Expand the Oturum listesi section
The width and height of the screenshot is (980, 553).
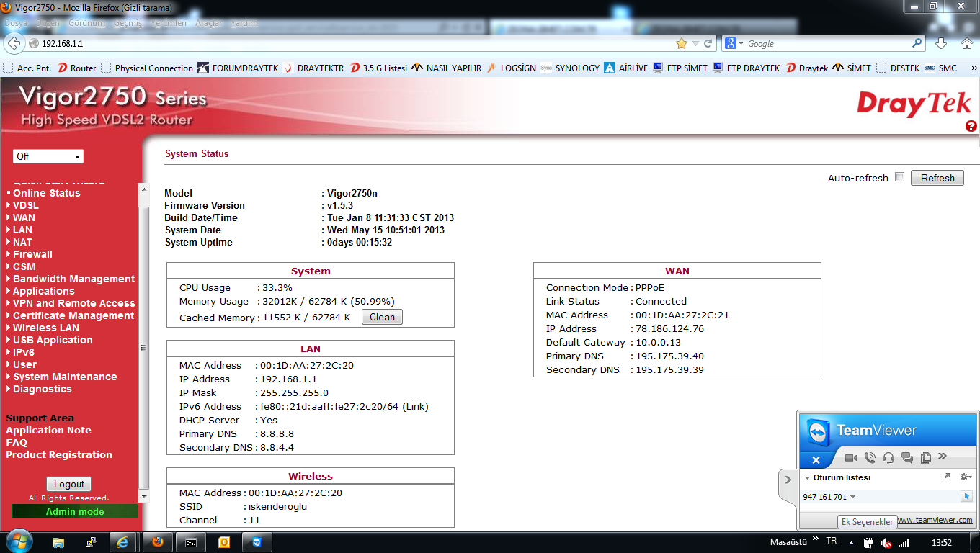(x=807, y=478)
